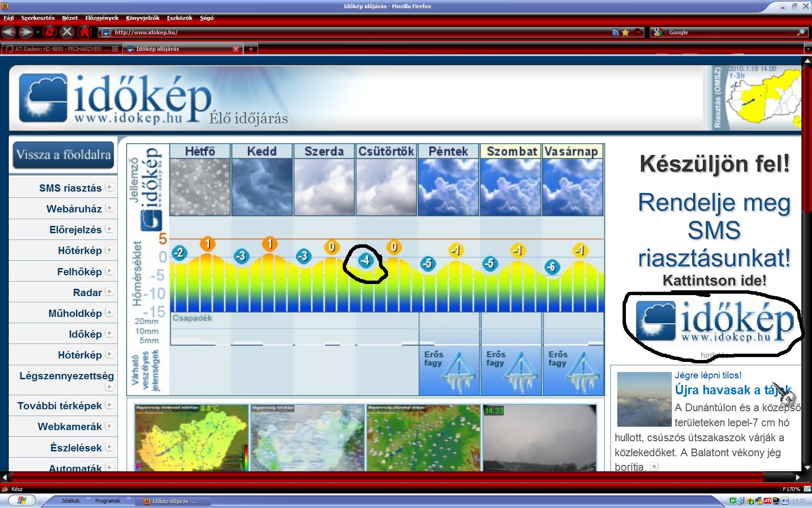Expand the Műholdkép plus icon
Image resolution: width=812 pixels, height=508 pixels.
tap(109, 313)
